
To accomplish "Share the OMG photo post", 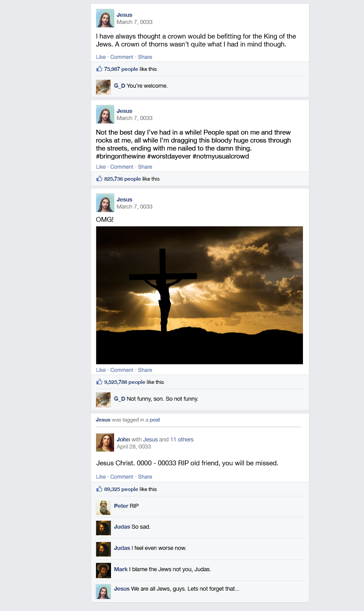I will tap(145, 370).
